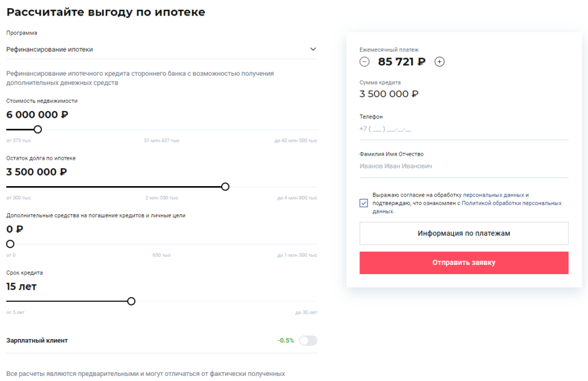This screenshot has height=381, width=588.
Task: Expand the Программа dropdown chevron
Action: point(313,49)
